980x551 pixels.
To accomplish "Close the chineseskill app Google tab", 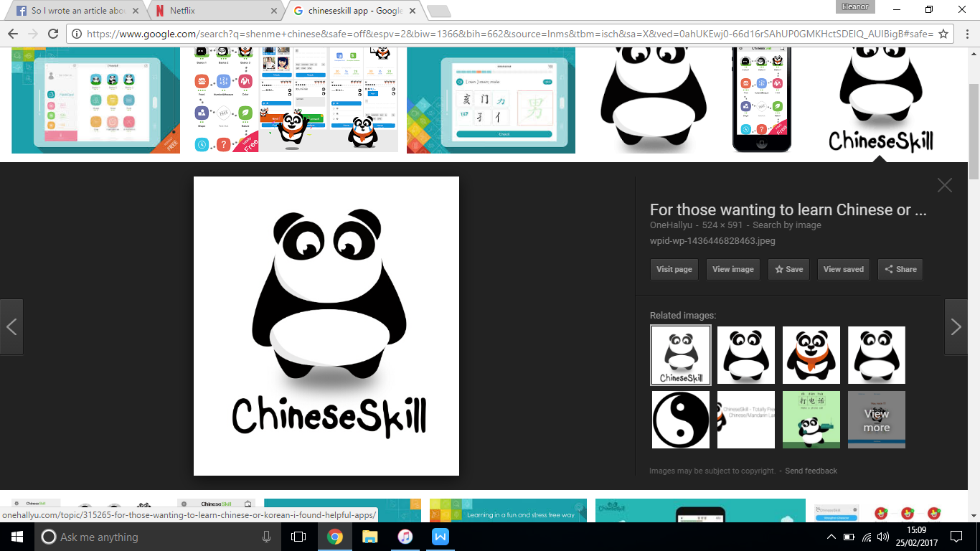I will click(x=412, y=11).
